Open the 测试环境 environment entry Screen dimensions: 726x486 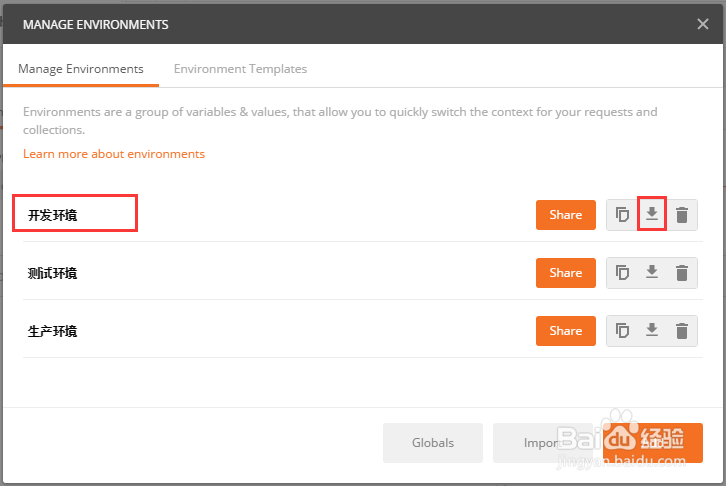[53, 273]
